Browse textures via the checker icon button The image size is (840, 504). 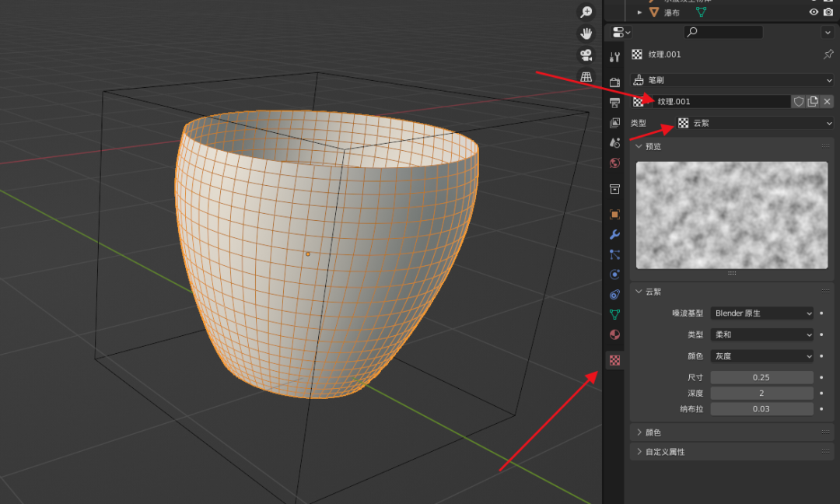(641, 101)
